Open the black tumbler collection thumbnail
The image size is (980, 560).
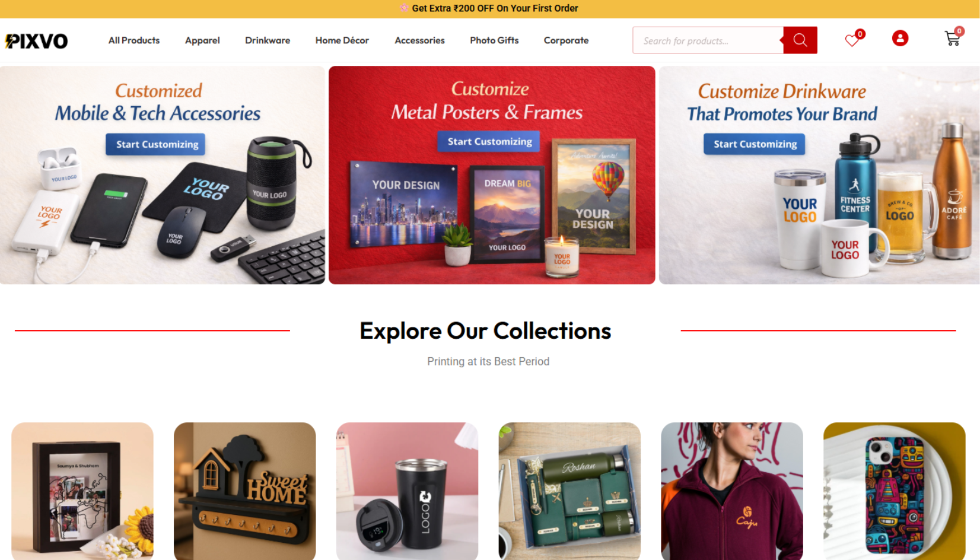[x=407, y=491]
